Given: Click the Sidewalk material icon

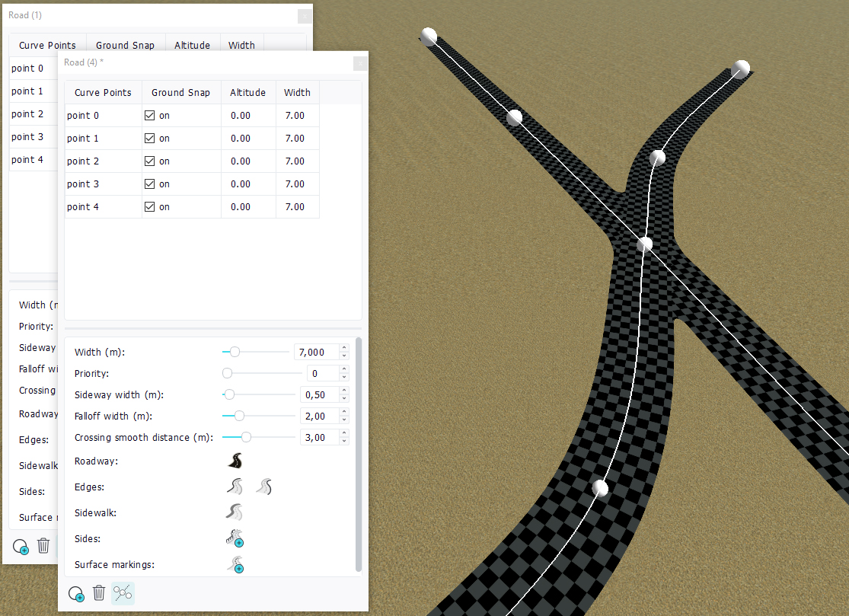Looking at the screenshot, I should tap(235, 512).
